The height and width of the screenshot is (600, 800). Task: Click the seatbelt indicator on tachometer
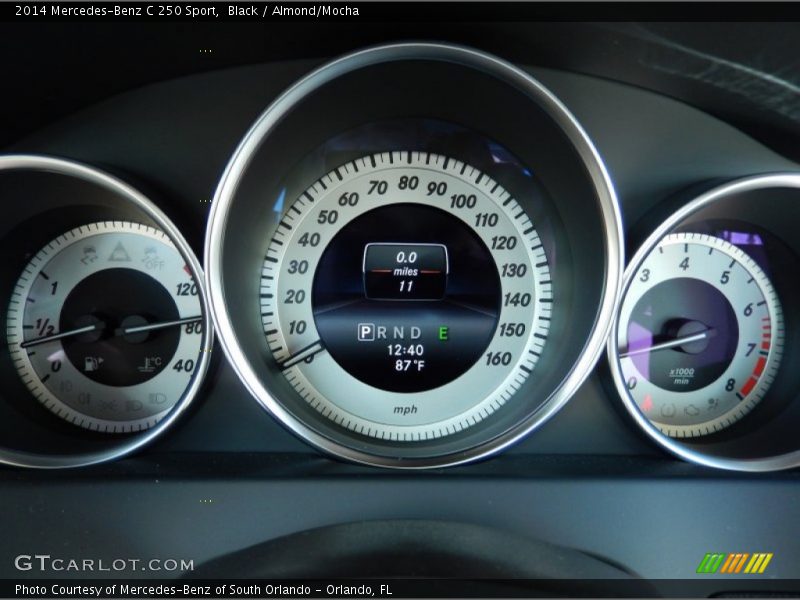click(712, 406)
